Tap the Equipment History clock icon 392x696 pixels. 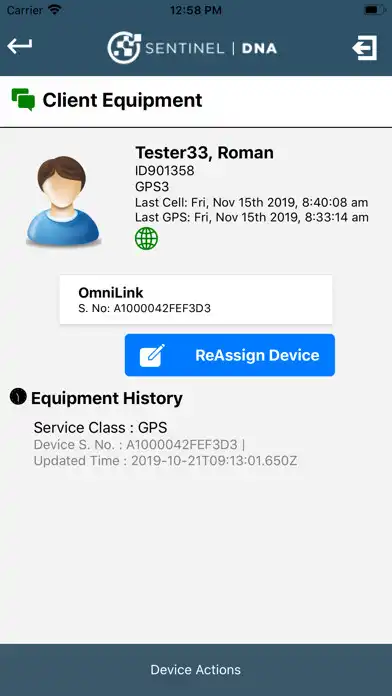coord(18,396)
